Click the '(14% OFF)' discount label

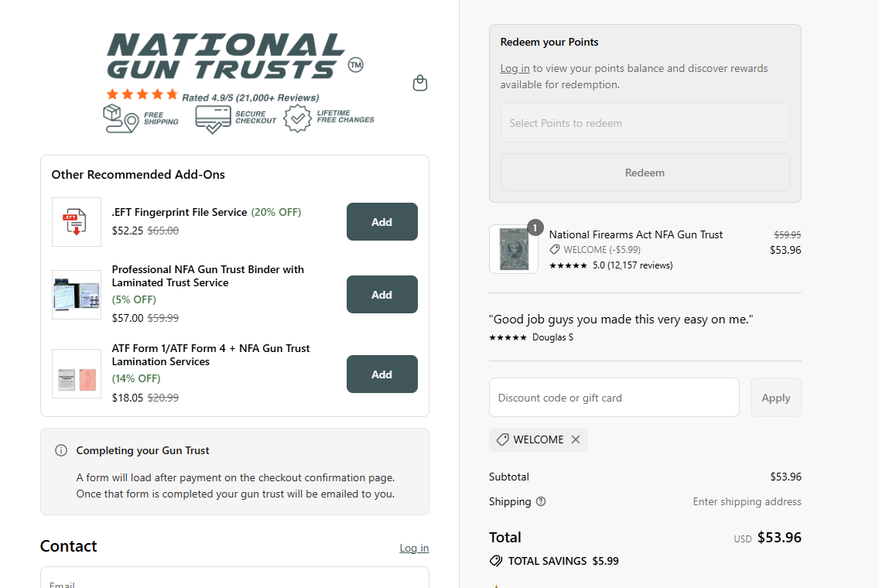[x=136, y=378]
